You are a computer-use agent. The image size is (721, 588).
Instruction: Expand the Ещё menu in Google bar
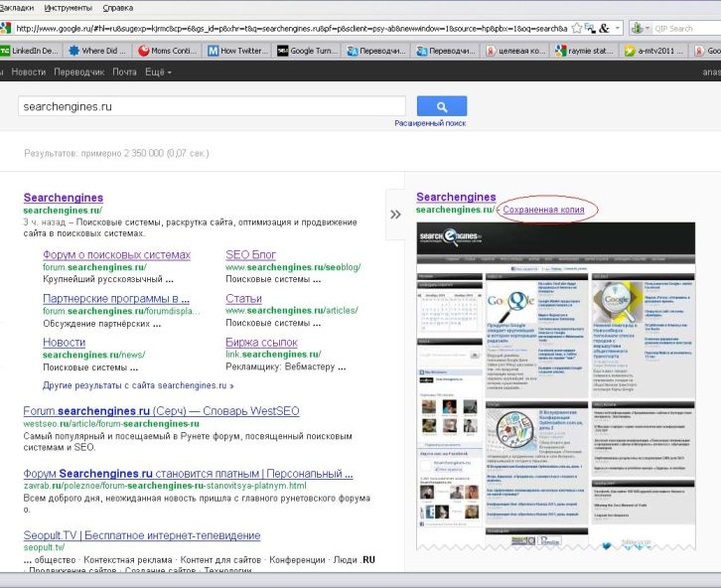pos(158,73)
